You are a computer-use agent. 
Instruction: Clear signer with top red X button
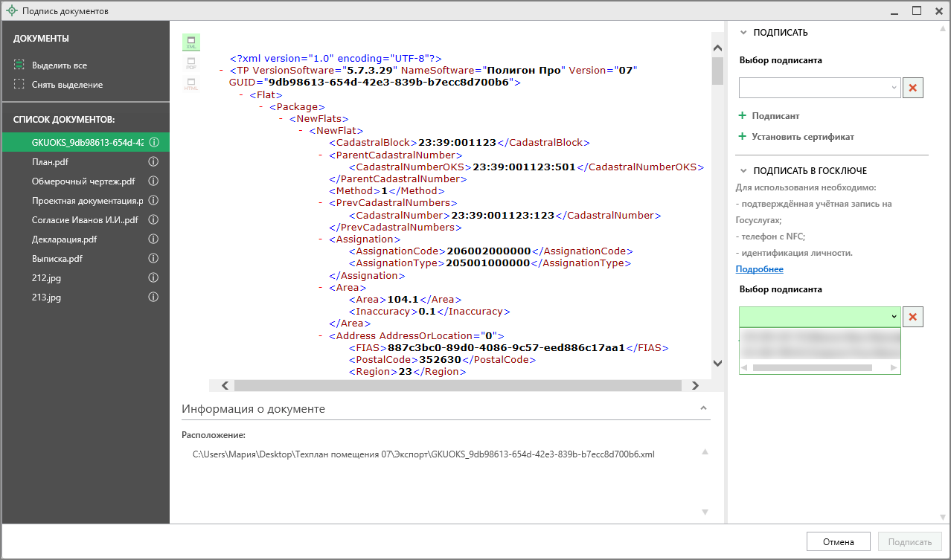click(x=913, y=88)
